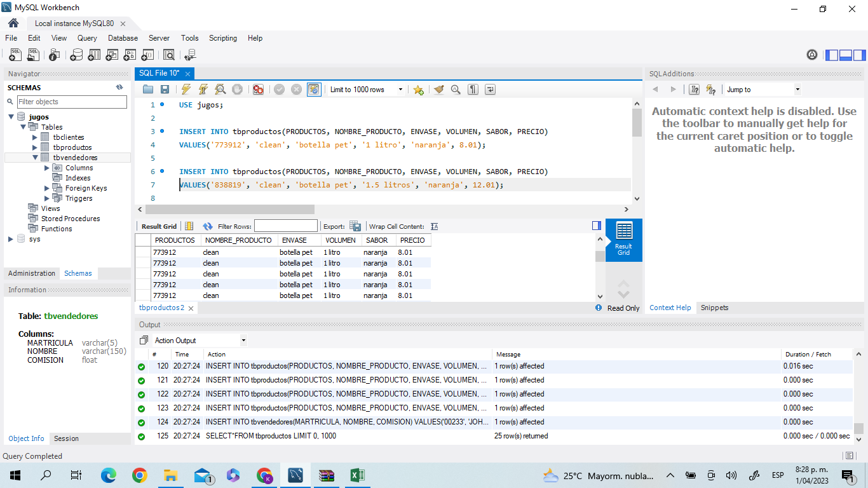Toggle stop-on-error execution icon

click(x=258, y=90)
